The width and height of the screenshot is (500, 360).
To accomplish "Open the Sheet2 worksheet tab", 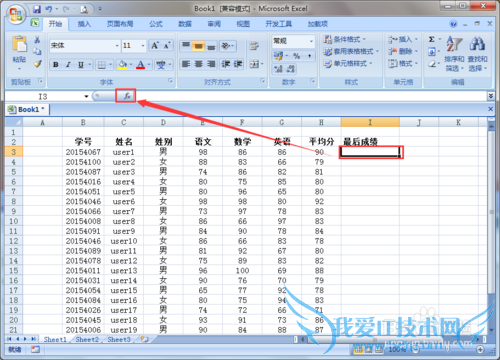I will click(x=87, y=339).
